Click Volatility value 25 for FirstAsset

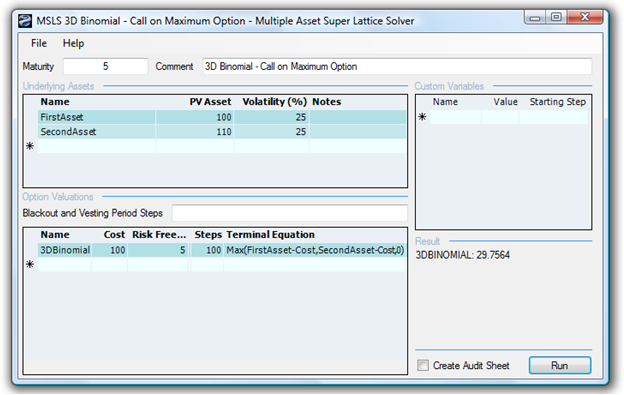tap(271, 117)
